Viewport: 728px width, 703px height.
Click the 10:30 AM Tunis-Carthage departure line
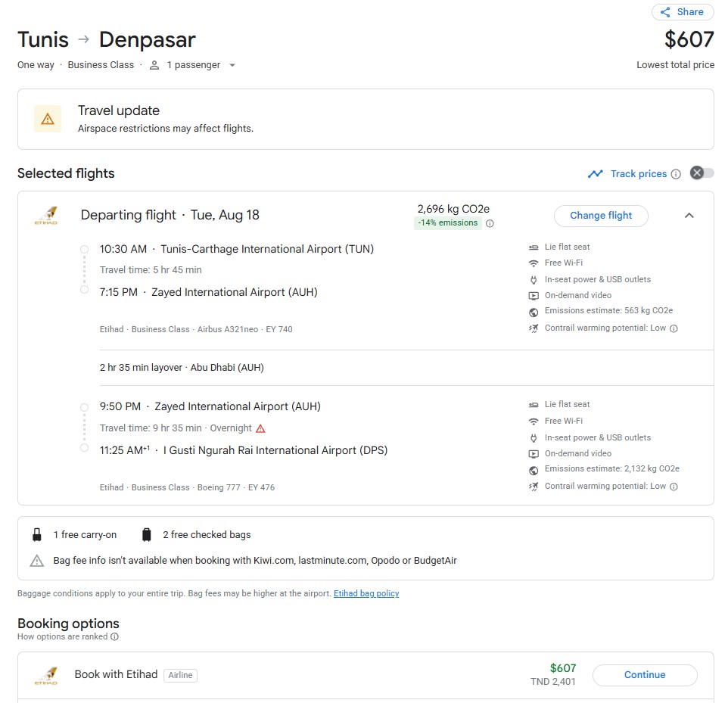237,250
